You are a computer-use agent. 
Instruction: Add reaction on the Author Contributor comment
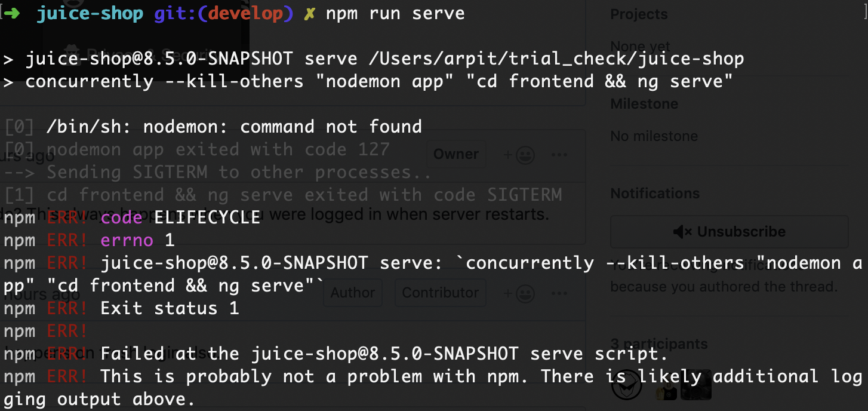coord(519,293)
